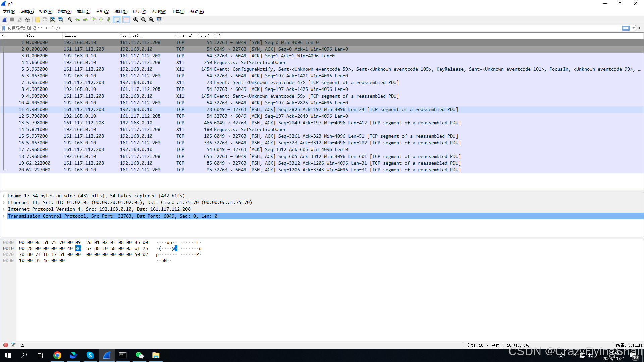This screenshot has width=644, height=362.
Task: Open the 统计(S) menu
Action: click(x=121, y=11)
